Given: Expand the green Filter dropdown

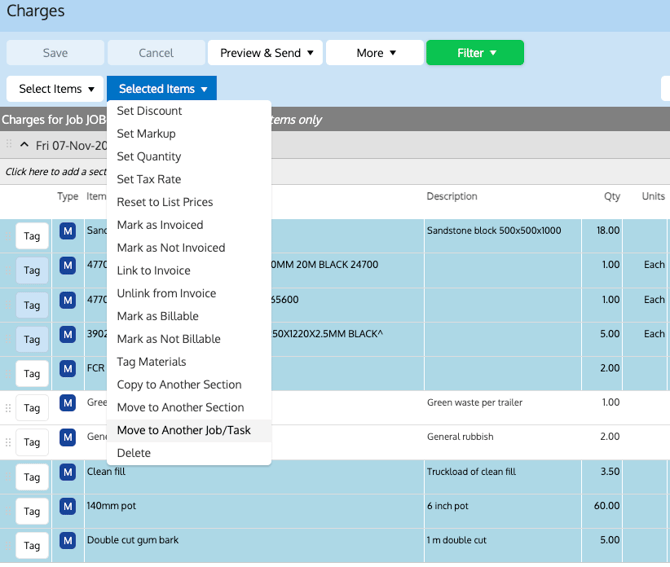Looking at the screenshot, I should coord(474,53).
